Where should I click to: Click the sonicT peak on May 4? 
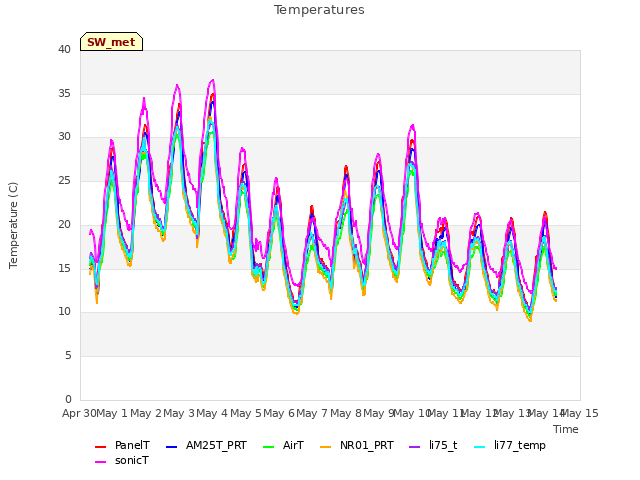point(213,80)
